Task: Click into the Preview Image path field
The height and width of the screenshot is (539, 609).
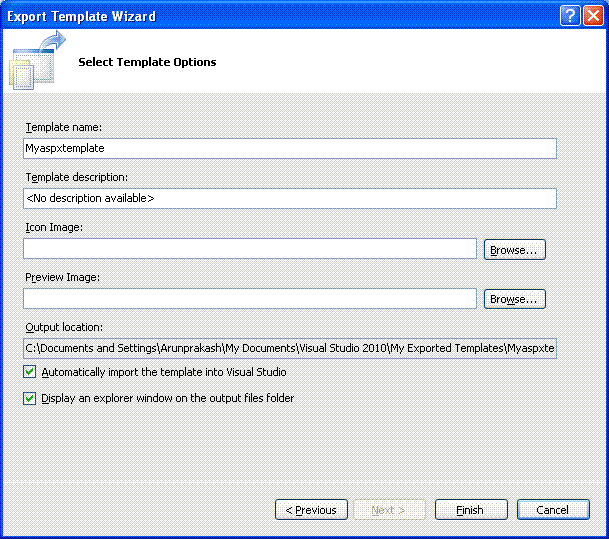Action: click(x=250, y=299)
